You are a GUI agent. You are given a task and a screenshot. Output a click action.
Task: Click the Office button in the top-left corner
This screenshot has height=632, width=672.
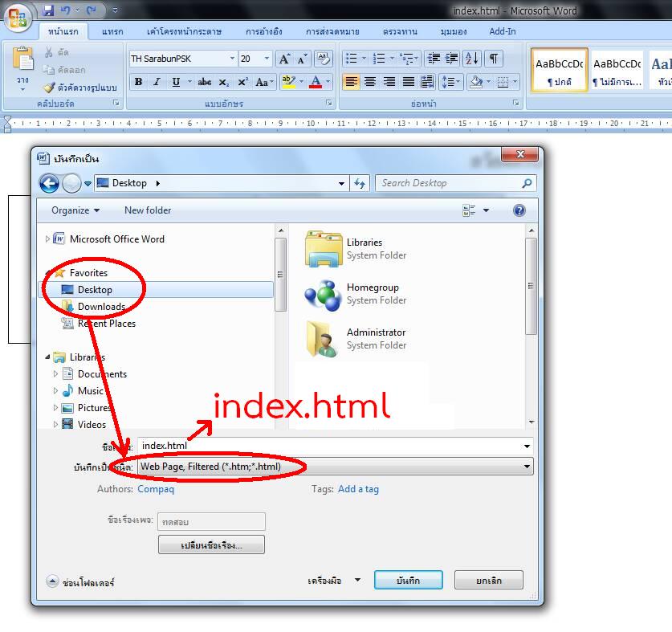[18, 17]
